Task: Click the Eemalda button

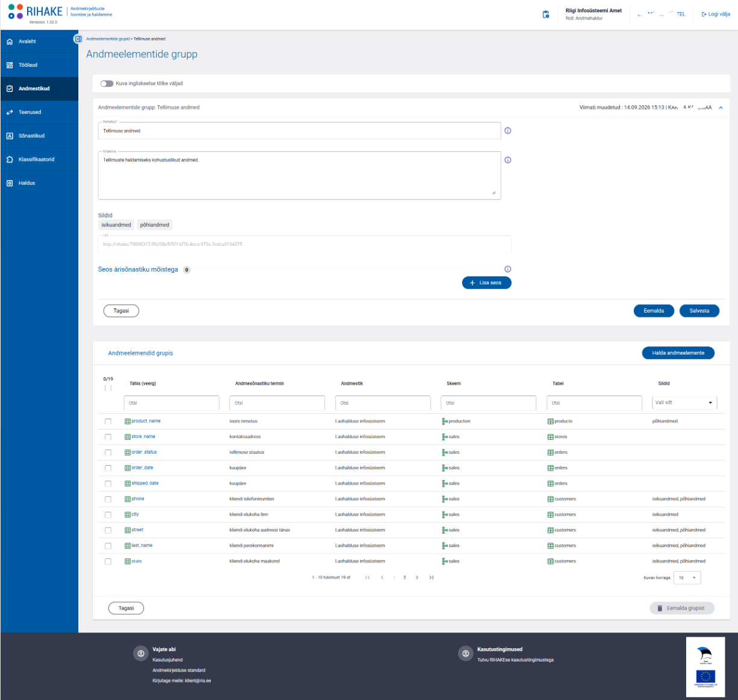Action: [x=654, y=311]
